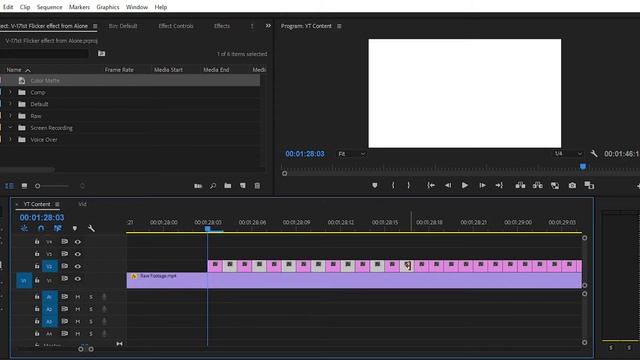The width and height of the screenshot is (640, 360).
Task: Expand the Voice Over bin
Action: (11, 140)
